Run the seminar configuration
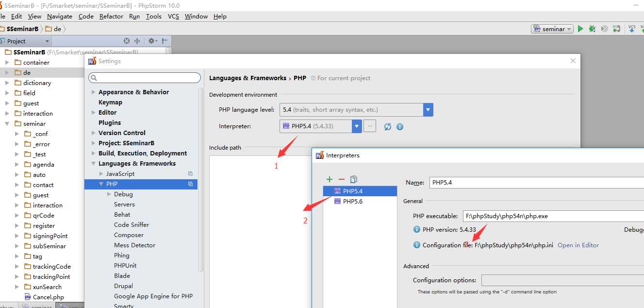Screen dimensions: 644x308 click(580, 29)
